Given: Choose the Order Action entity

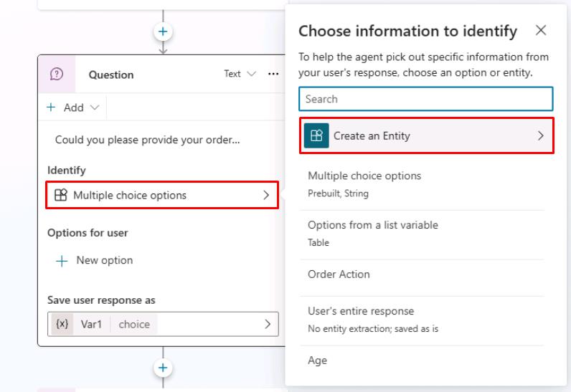Looking at the screenshot, I should 339,274.
